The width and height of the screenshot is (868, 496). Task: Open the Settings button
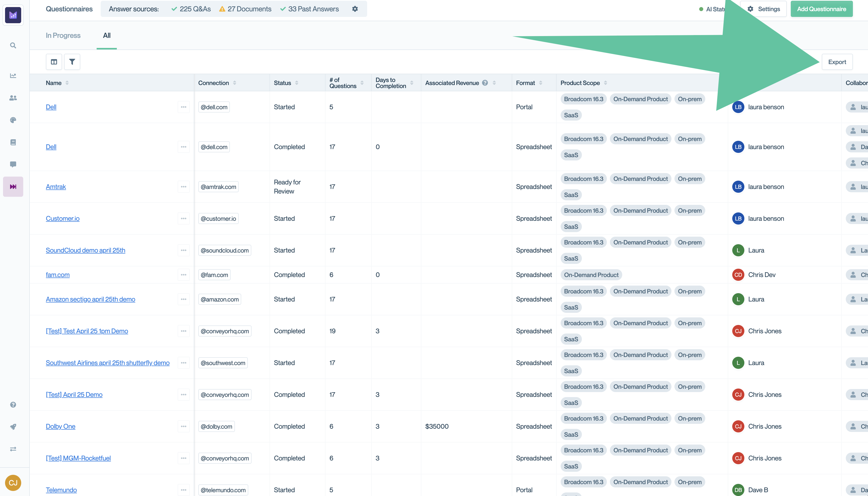(763, 9)
